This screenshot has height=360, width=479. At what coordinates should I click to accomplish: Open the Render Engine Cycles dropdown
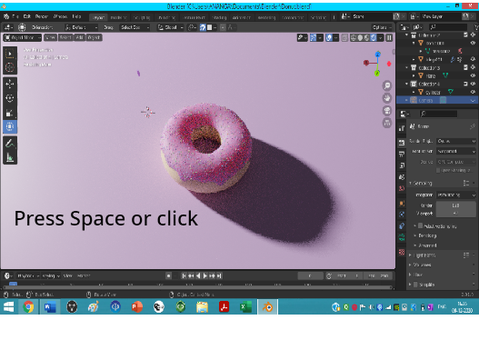(x=456, y=141)
